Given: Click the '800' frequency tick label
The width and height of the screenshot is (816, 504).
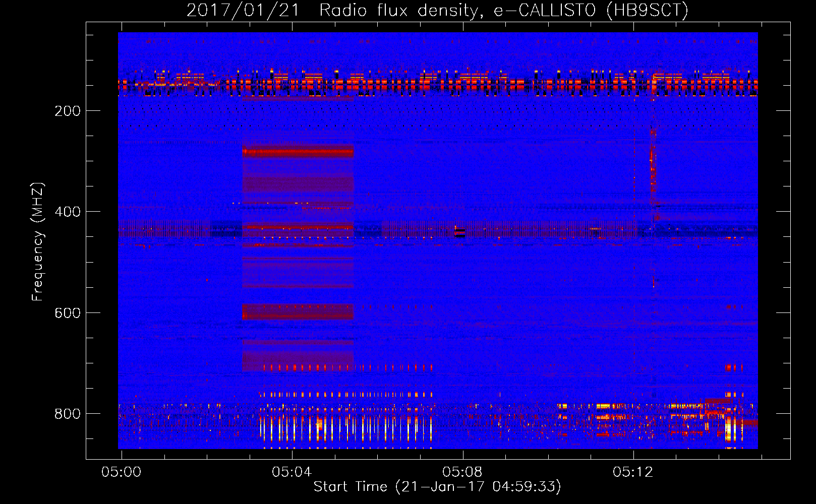Looking at the screenshot, I should (68, 414).
